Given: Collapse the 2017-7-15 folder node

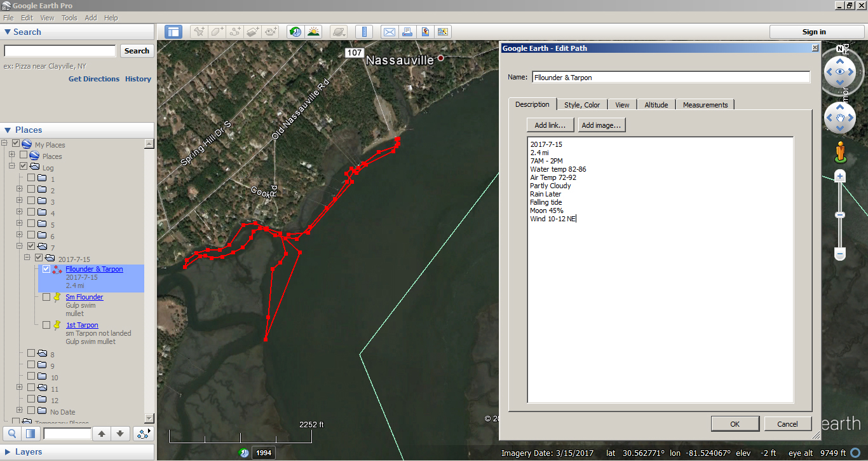Looking at the screenshot, I should point(27,258).
